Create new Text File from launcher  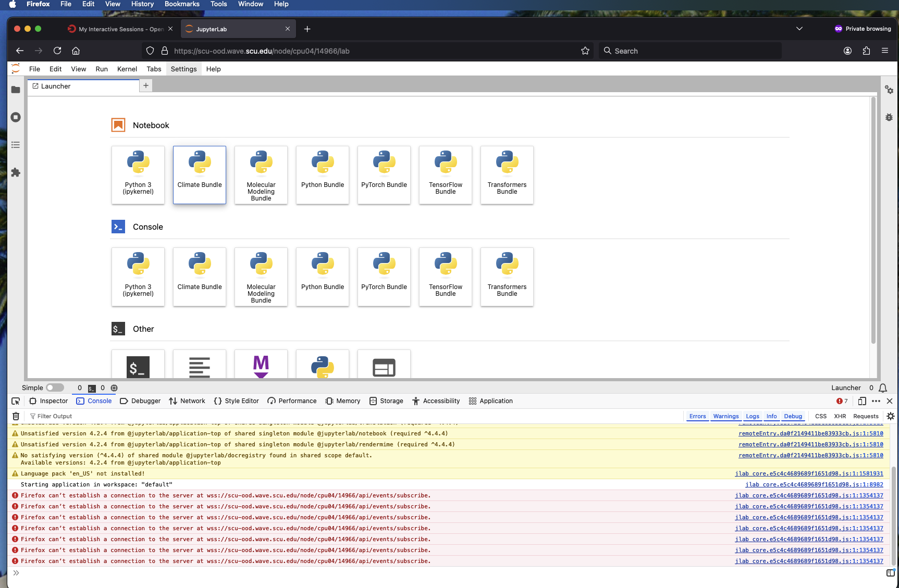(200, 364)
